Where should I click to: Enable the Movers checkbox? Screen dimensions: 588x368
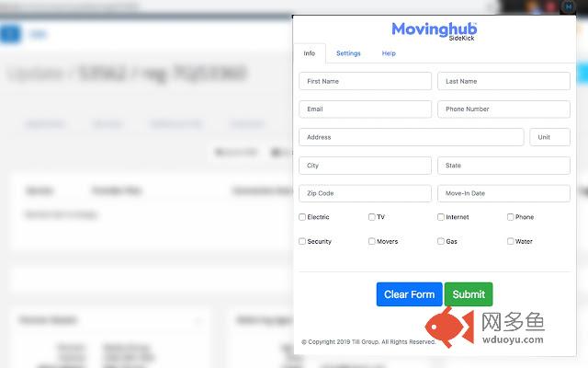(x=372, y=241)
